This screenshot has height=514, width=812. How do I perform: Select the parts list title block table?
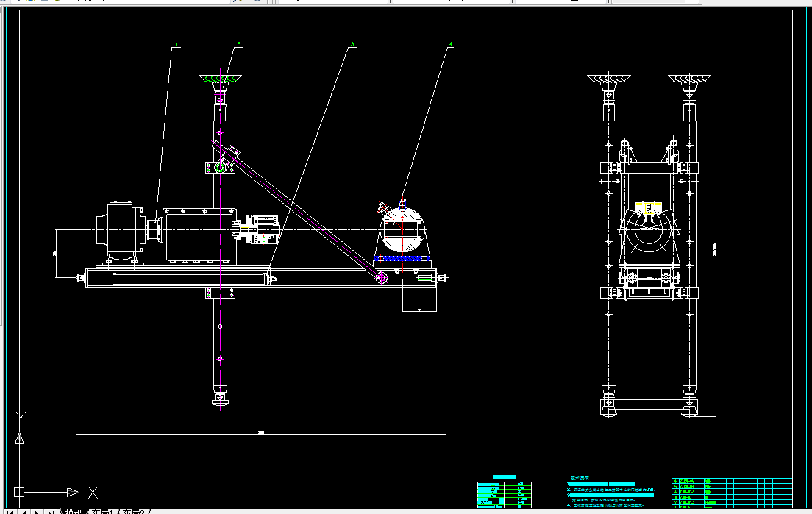coord(732,493)
